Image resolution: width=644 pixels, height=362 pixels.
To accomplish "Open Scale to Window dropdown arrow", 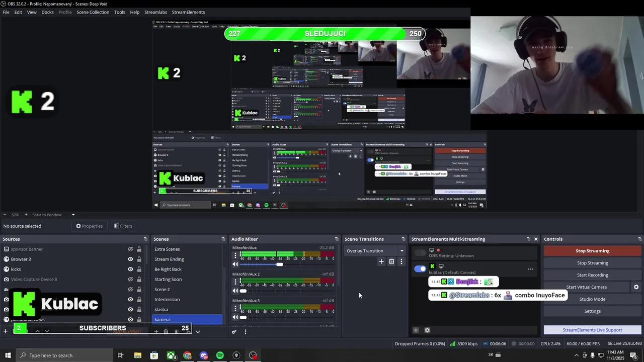I will coord(73,215).
